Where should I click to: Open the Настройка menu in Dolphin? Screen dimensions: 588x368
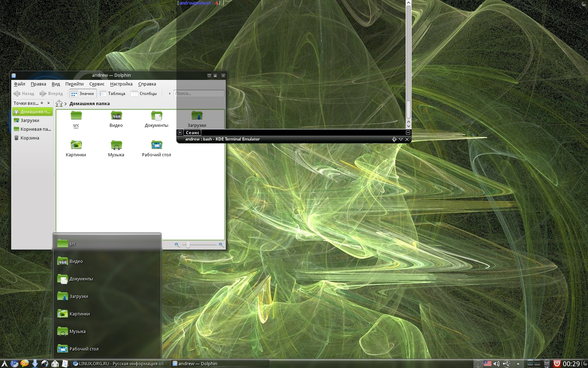pos(121,84)
